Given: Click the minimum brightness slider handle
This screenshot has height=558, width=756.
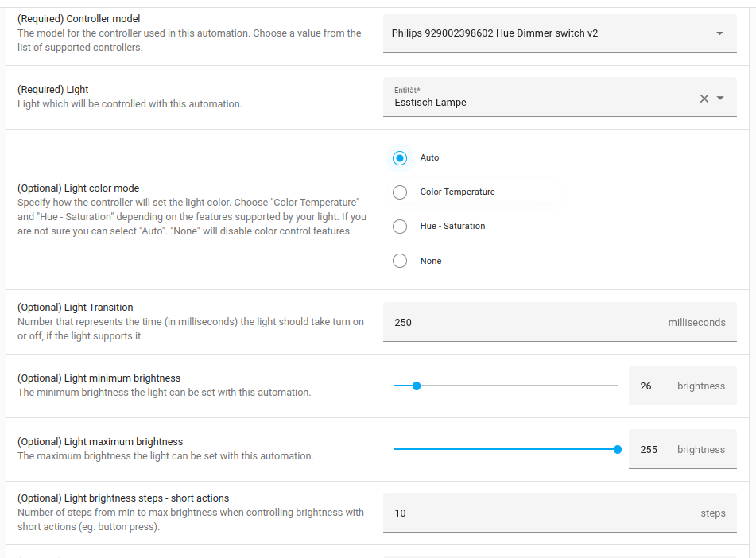Looking at the screenshot, I should click(416, 386).
